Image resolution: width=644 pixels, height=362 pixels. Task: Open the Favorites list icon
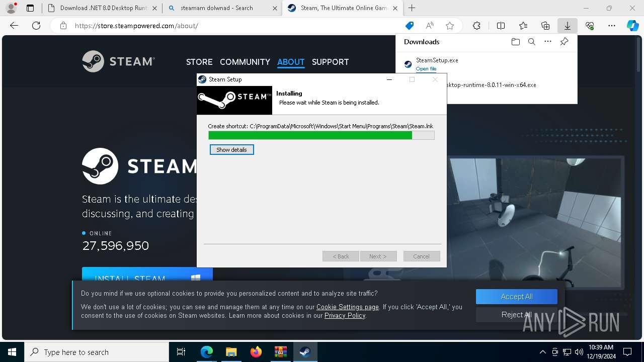(x=523, y=26)
